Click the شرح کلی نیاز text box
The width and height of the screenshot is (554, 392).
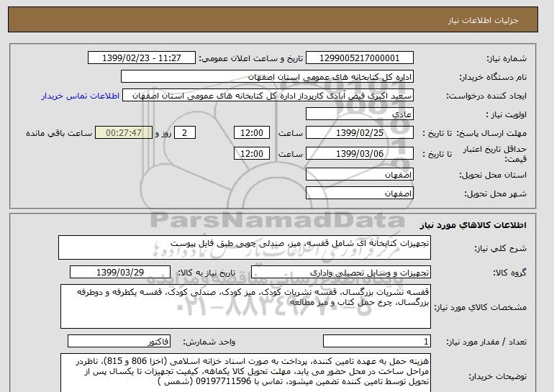(245, 247)
